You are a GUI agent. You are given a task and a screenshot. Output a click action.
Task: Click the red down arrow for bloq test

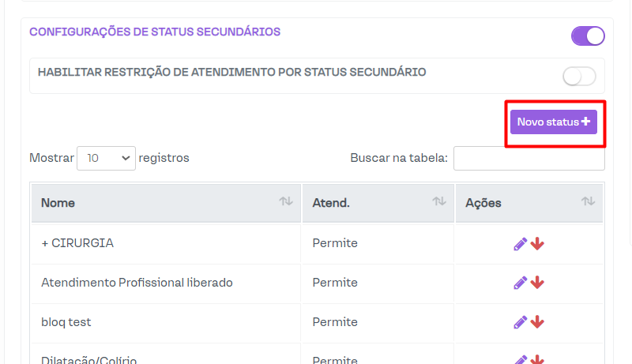[538, 322]
